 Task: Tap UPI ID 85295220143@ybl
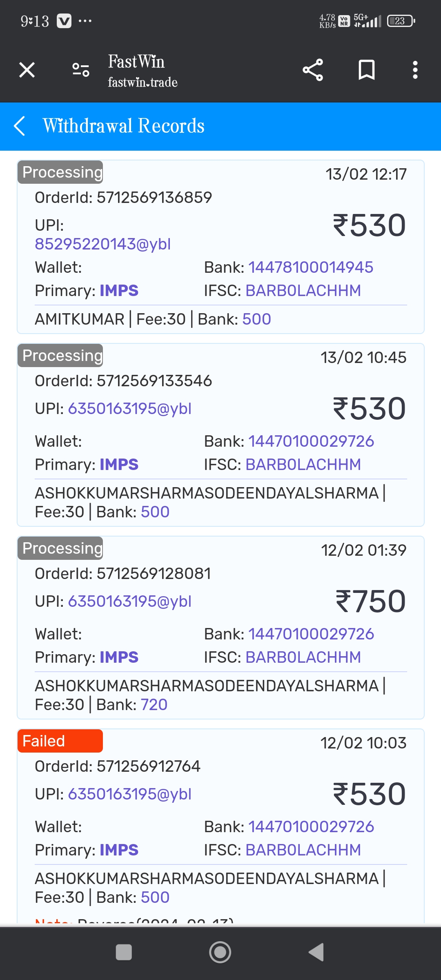102,244
